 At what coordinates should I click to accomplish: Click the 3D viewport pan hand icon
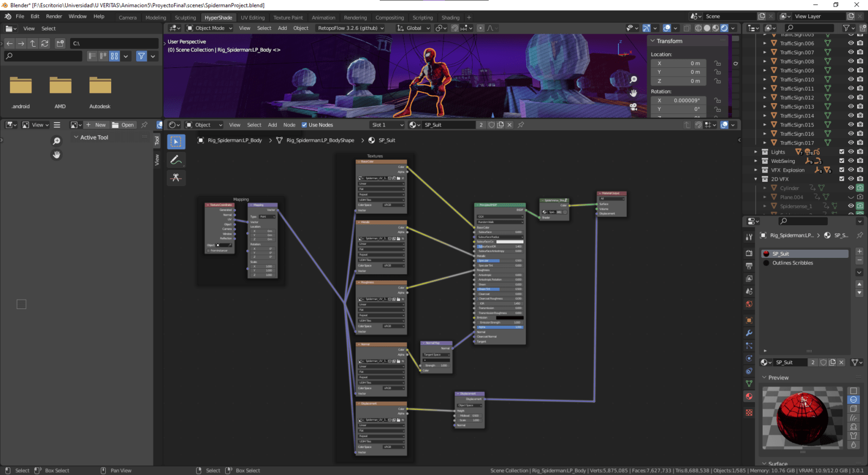point(633,93)
